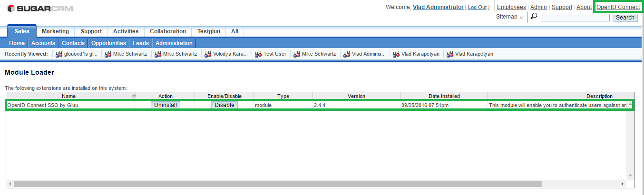
Task: Switch to the Marketing tab
Action: point(55,31)
